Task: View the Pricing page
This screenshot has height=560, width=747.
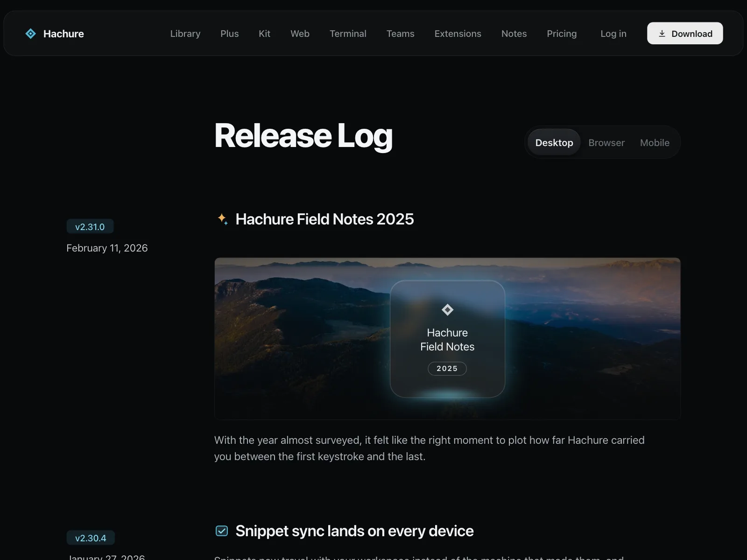Action: pos(562,34)
